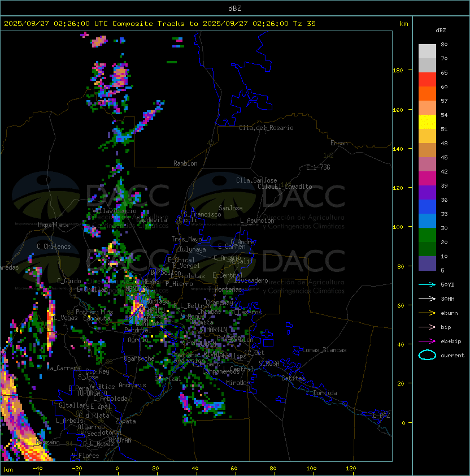The height and width of the screenshot is (476, 470).
Task: Click the 180 km tick on the right axis
Action: 398,71
